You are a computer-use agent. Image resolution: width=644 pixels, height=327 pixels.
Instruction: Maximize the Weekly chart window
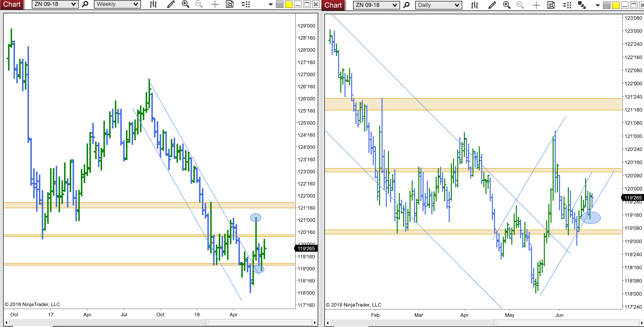(x=307, y=4)
